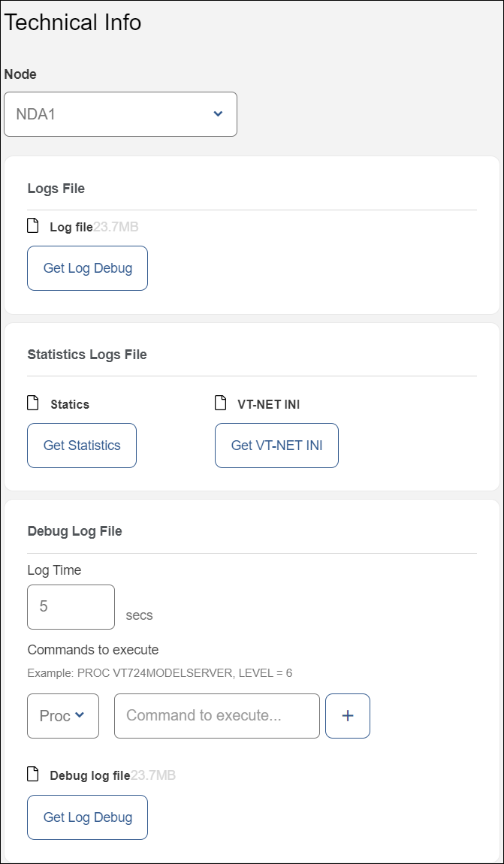Click the Statics label text
Screen dimensions: 504x864
(x=70, y=404)
